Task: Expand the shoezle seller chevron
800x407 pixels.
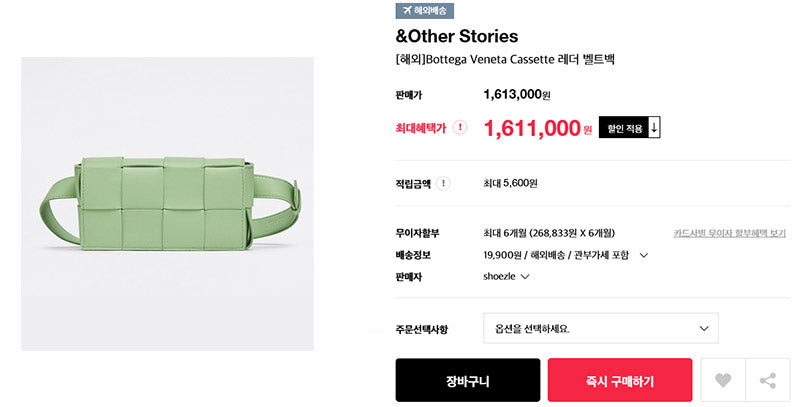Action: 524,276
